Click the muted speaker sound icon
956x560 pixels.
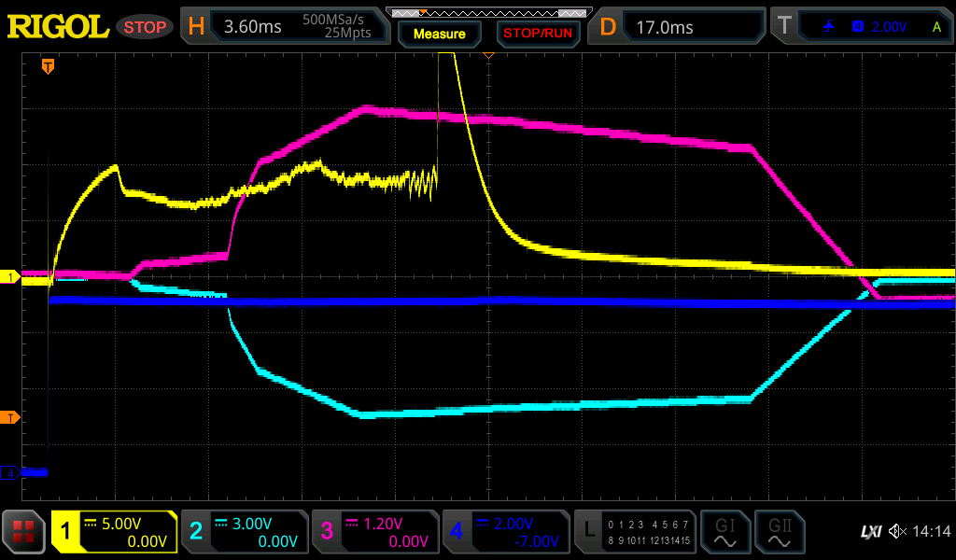point(897,532)
